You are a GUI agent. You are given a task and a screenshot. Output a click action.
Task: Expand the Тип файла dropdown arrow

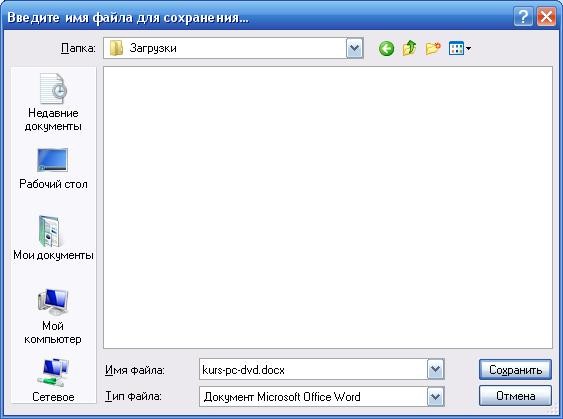(x=436, y=396)
